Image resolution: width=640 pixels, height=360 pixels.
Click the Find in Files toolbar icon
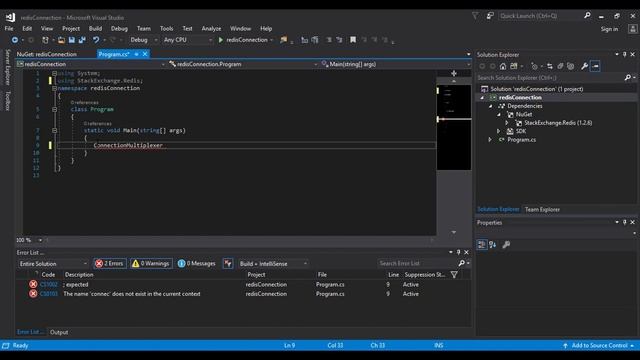click(284, 40)
